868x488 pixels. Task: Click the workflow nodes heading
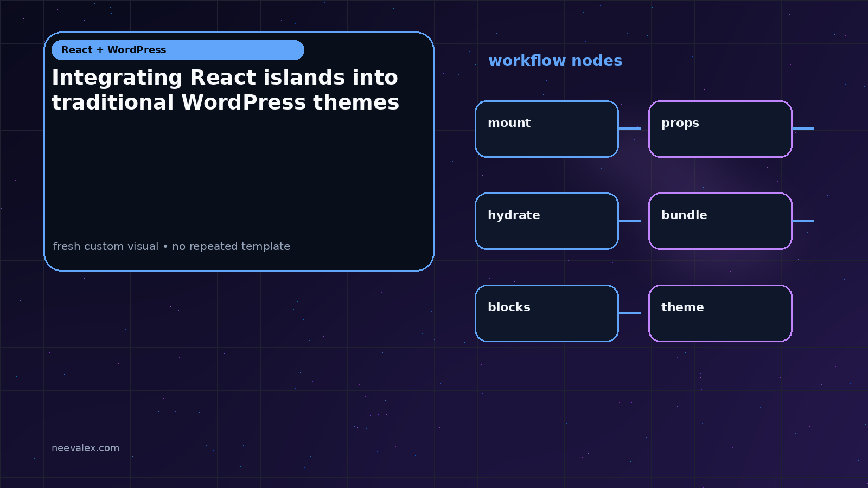click(x=555, y=61)
